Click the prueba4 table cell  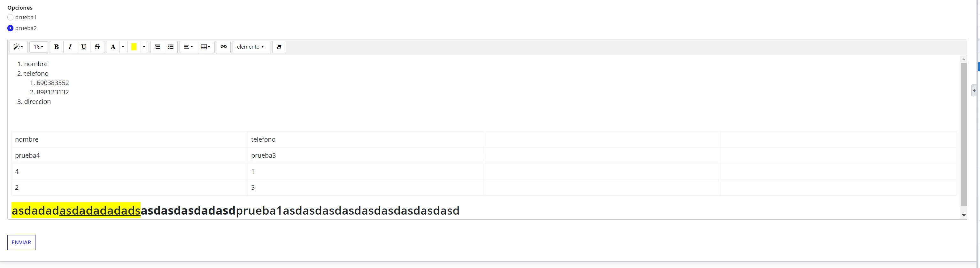[x=130, y=155]
